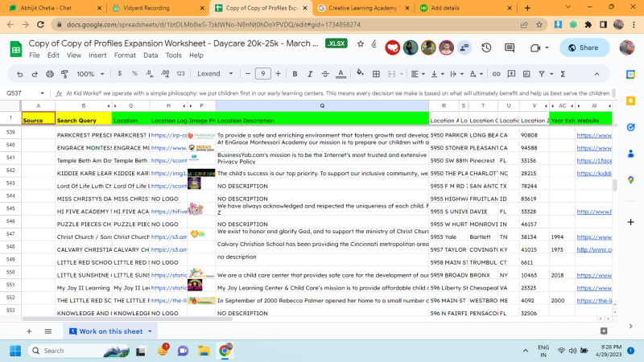Star this spreadsheet
This screenshot has height=362, width=644.
click(x=360, y=44)
